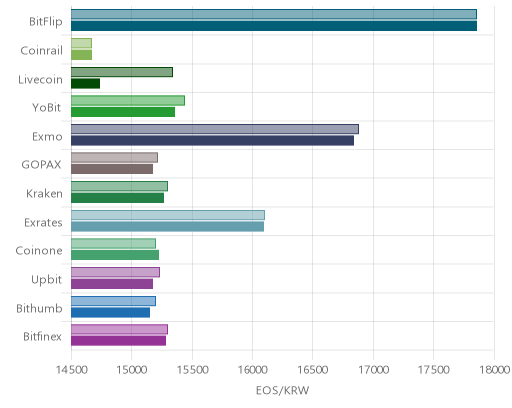Viewport: 512px width, 408px height.
Task: Click the navy Exmo lower bar
Action: (x=212, y=141)
